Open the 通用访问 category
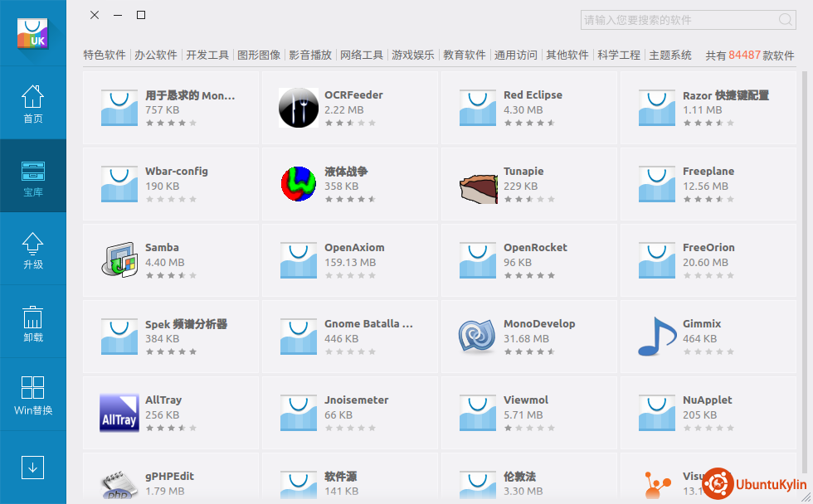 pyautogui.click(x=515, y=55)
